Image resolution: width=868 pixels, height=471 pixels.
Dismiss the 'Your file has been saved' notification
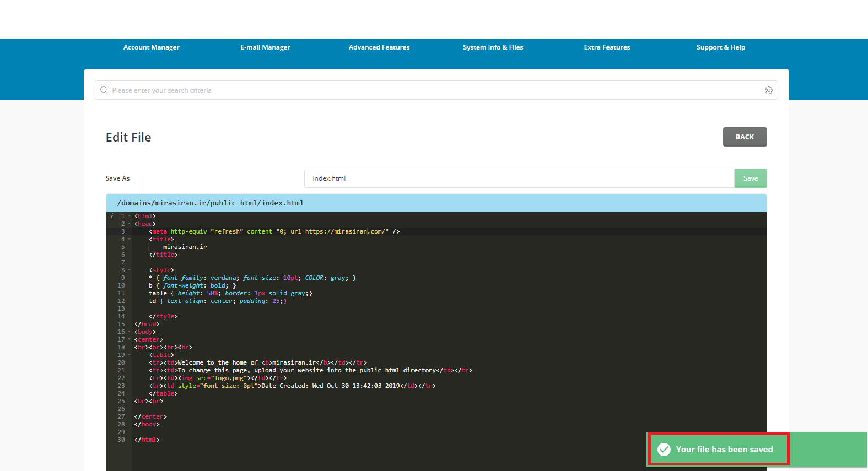point(757,450)
